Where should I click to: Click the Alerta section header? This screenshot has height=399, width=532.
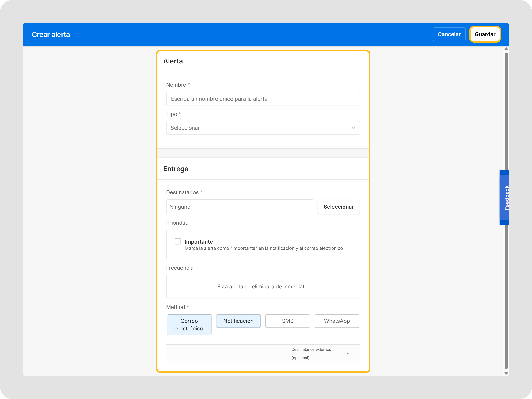[x=173, y=61]
